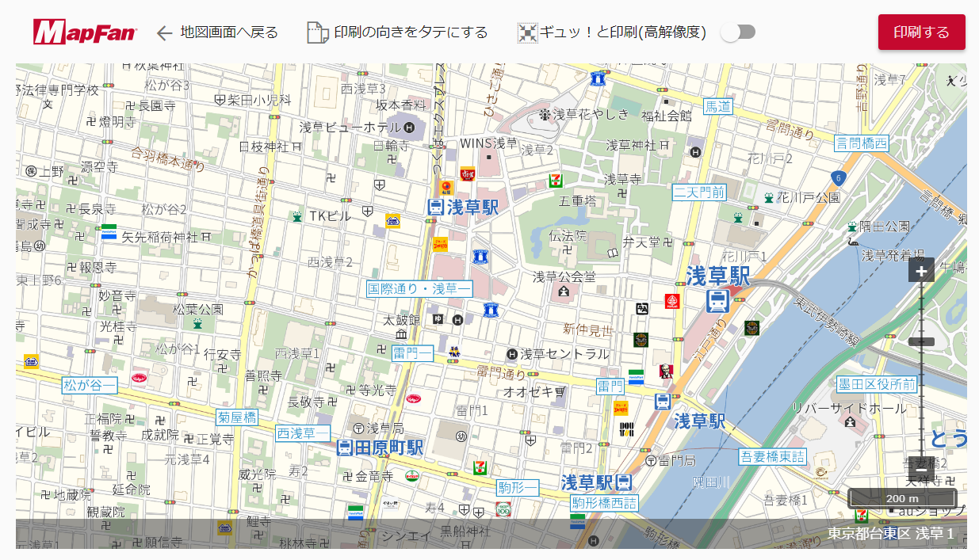The image size is (979, 560).
Task: Switch print orientation with 印刷の向きをタテにする
Action: pyautogui.click(x=397, y=32)
